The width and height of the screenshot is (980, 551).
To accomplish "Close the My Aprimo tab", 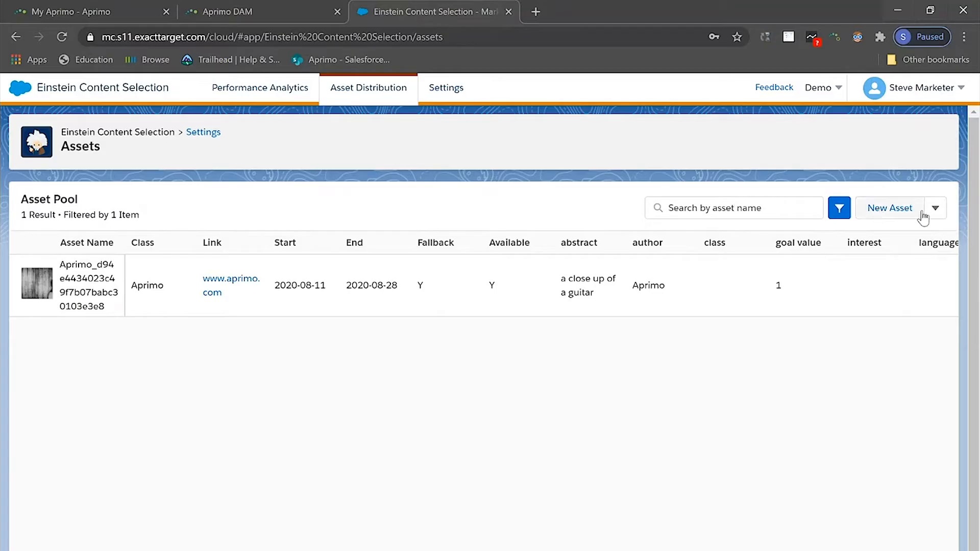I will [x=166, y=12].
